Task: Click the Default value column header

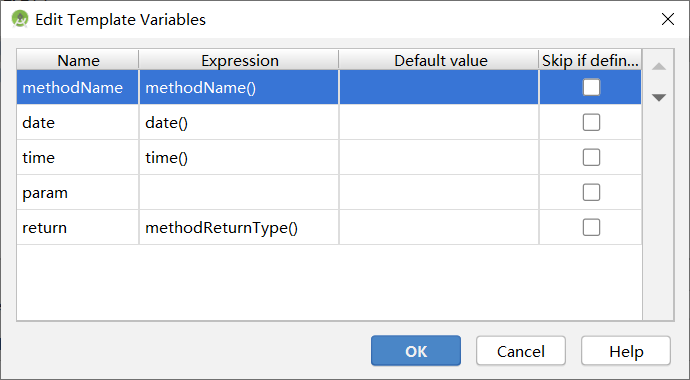Action: (439, 60)
